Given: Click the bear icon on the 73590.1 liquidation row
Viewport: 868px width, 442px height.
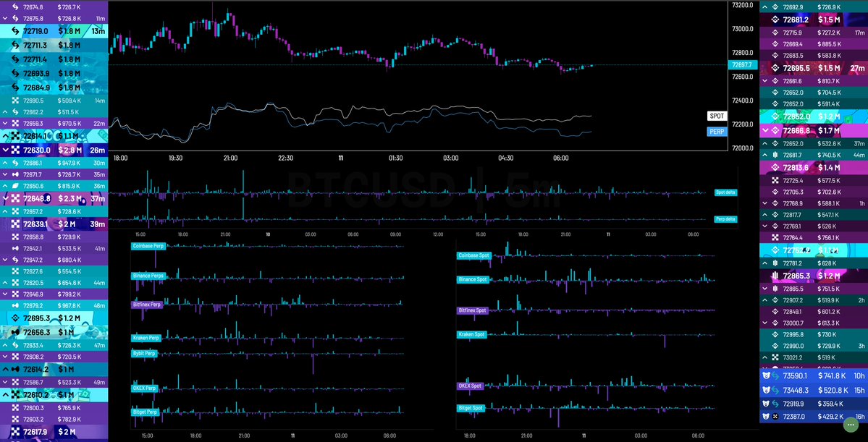Looking at the screenshot, I should tap(767, 375).
